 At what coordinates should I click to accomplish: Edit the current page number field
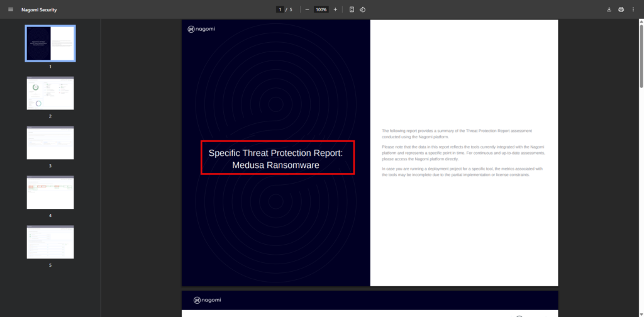coord(280,9)
